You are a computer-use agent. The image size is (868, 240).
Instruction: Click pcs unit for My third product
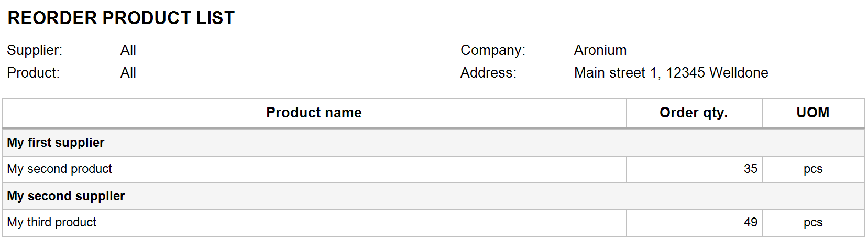pos(813,223)
